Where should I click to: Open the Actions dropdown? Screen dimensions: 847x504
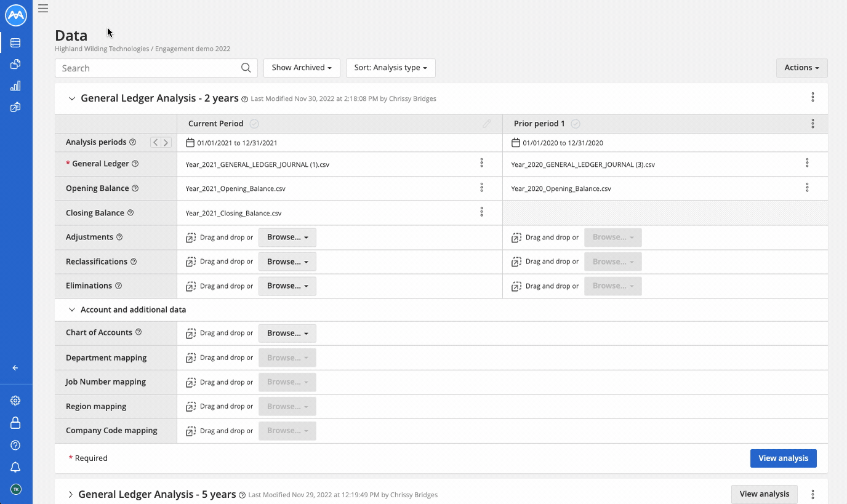tap(801, 68)
